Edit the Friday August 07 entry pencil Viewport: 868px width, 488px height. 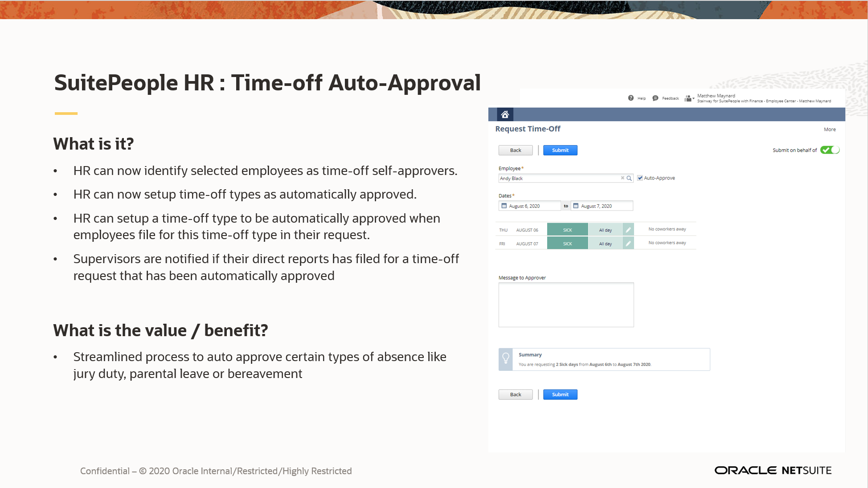tap(628, 244)
